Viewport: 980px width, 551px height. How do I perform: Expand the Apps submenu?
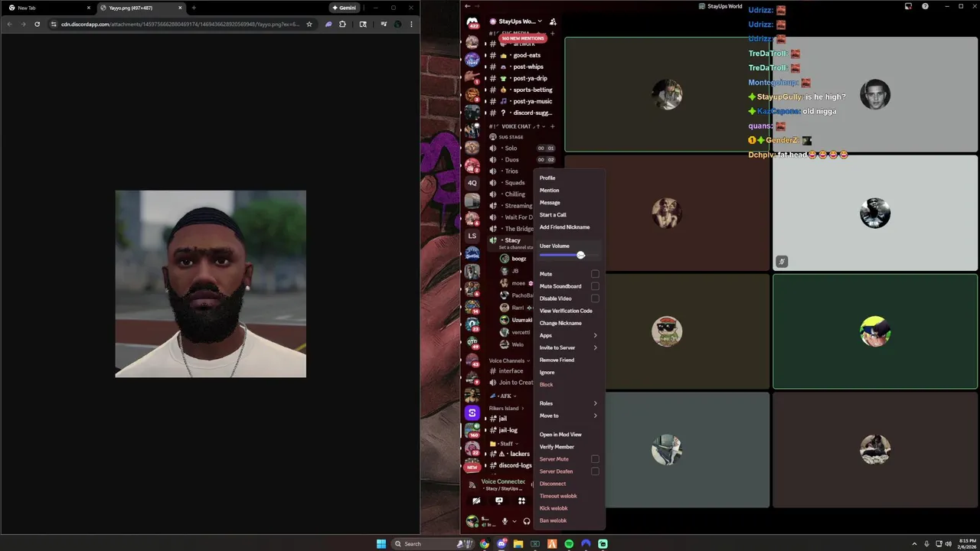coord(568,335)
